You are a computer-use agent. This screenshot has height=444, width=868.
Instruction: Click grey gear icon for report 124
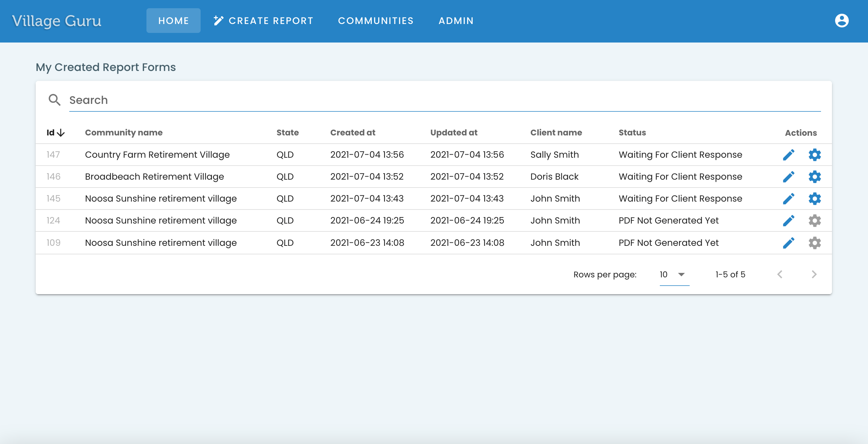pos(815,220)
